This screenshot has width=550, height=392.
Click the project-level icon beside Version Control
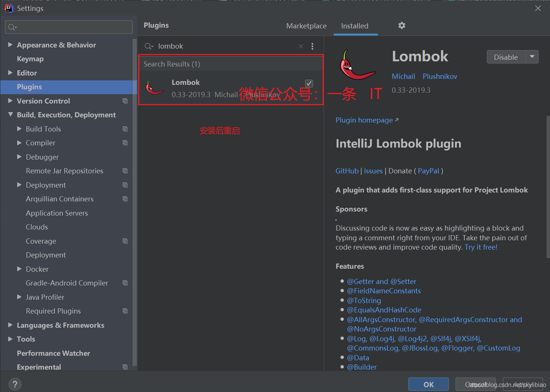click(x=125, y=101)
